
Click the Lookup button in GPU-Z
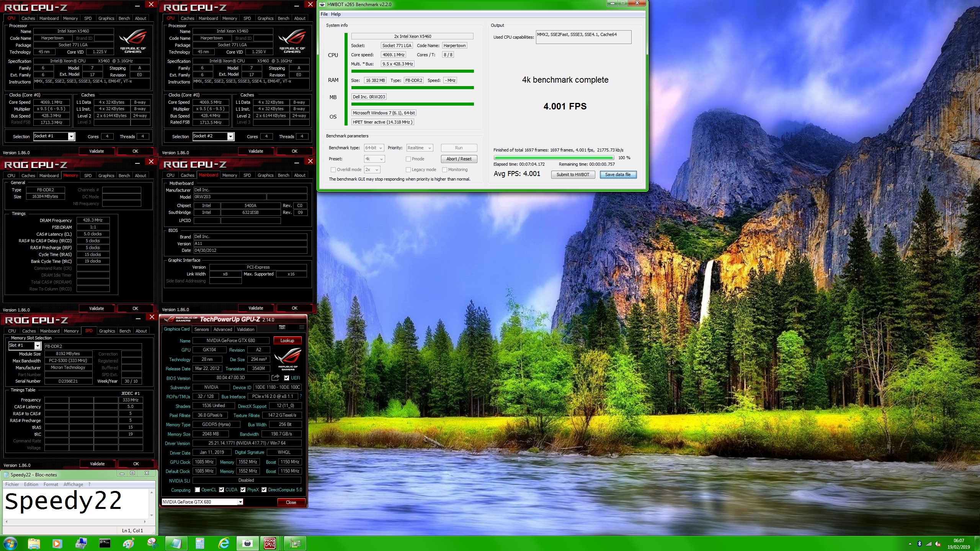click(x=287, y=341)
